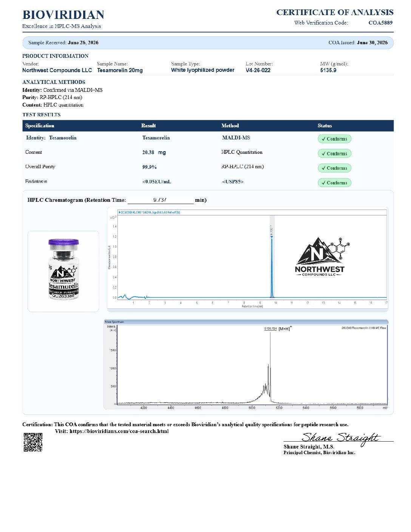The image size is (411, 532).
Task: Select the endotoxin result <0.05EU/mL
Action: (157, 182)
